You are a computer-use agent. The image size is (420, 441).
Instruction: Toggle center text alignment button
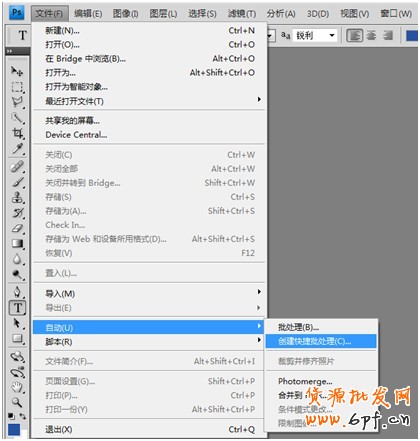click(x=371, y=35)
